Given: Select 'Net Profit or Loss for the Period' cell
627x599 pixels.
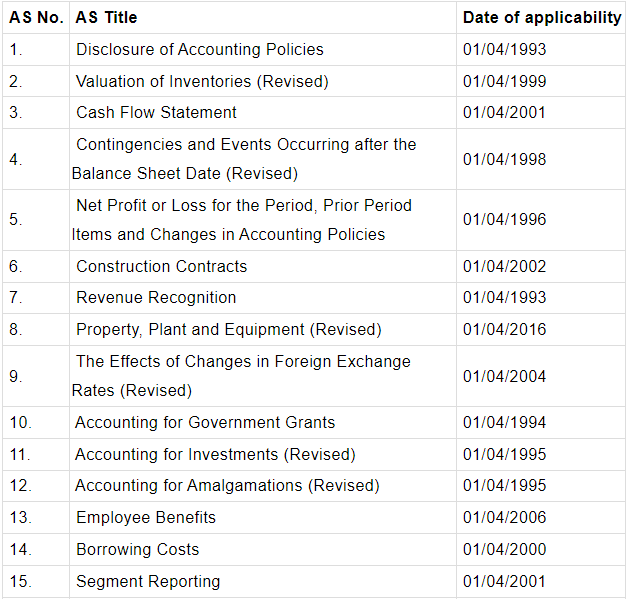Looking at the screenshot, I should pyautogui.click(x=244, y=205).
